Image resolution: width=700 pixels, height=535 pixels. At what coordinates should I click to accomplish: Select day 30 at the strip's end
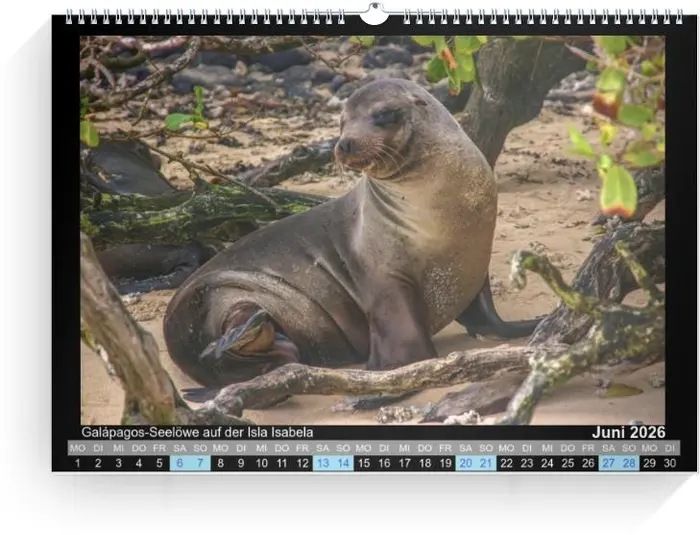click(x=670, y=463)
